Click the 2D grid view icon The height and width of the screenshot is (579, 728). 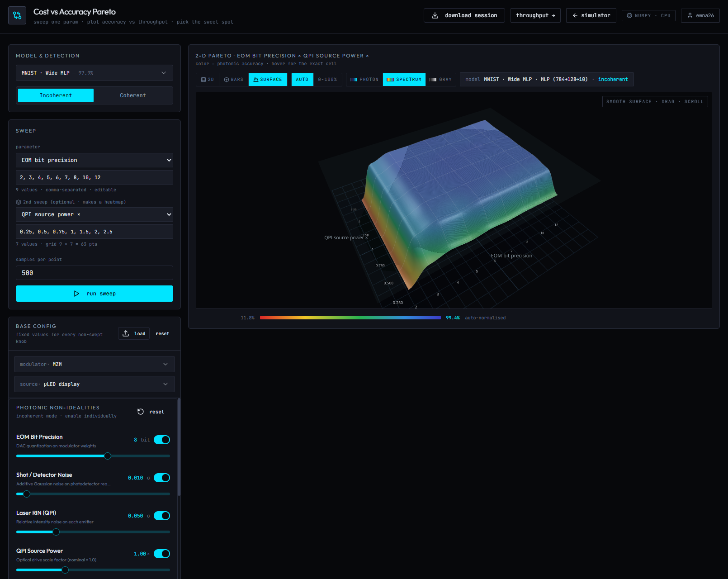pyautogui.click(x=203, y=80)
